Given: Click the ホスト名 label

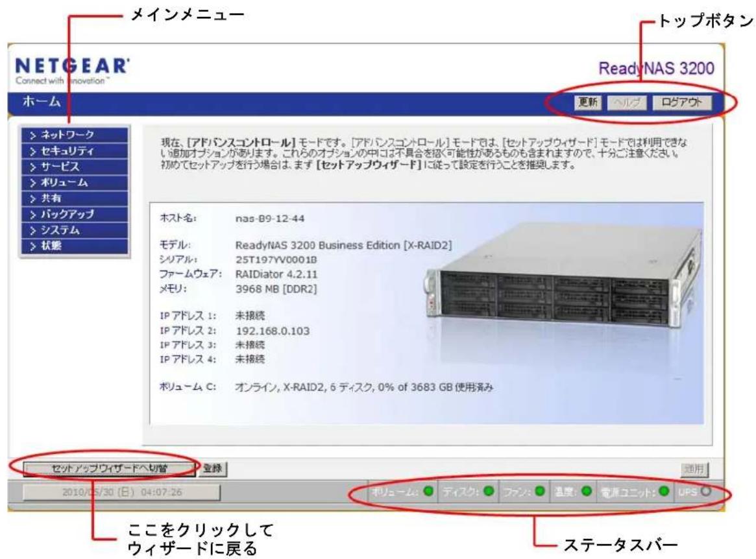Looking at the screenshot, I should 178,219.
